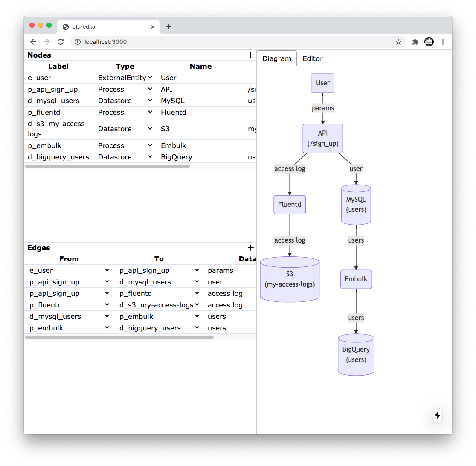Viewport: 476px width, 466px height.
Task: Open new browser tab
Action: point(169,27)
